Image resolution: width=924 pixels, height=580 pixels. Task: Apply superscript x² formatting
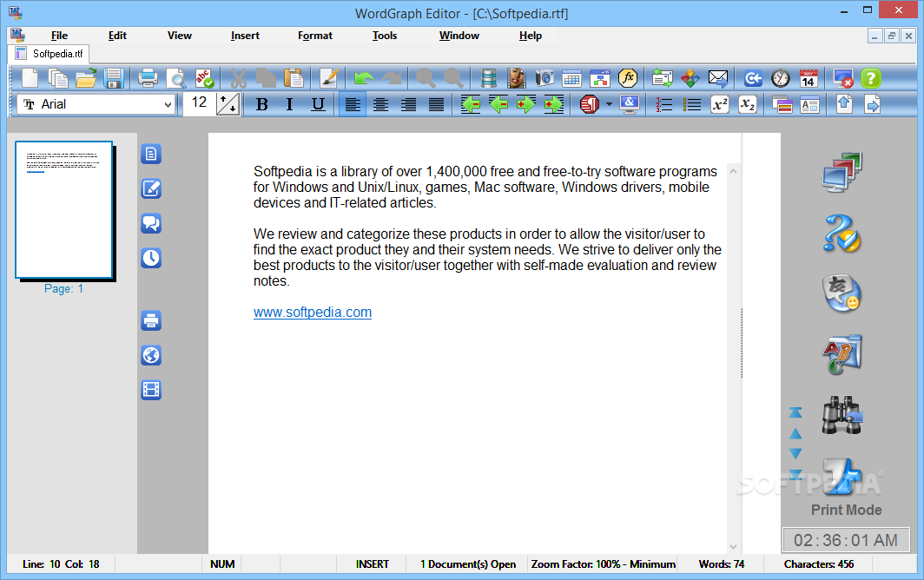point(720,105)
